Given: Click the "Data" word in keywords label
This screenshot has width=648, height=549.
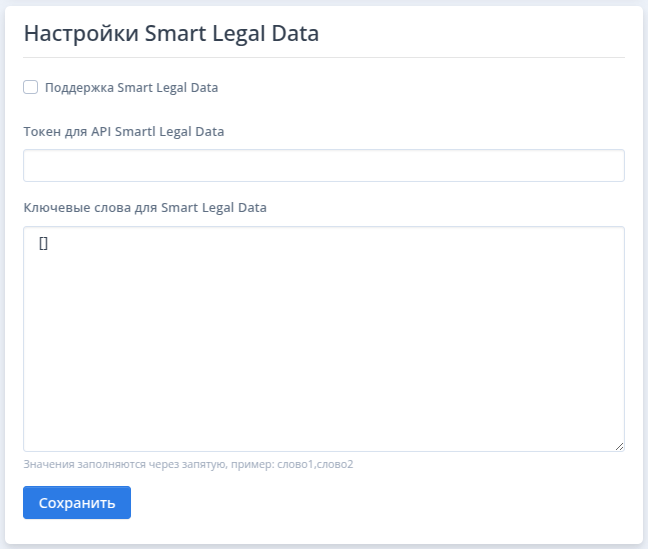Looking at the screenshot, I should point(252,208).
